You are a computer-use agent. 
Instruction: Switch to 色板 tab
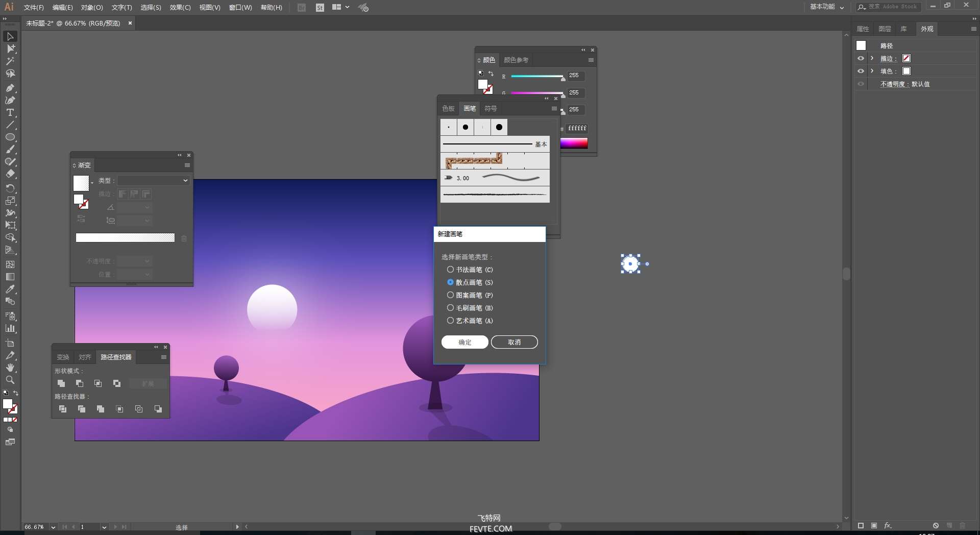click(448, 108)
